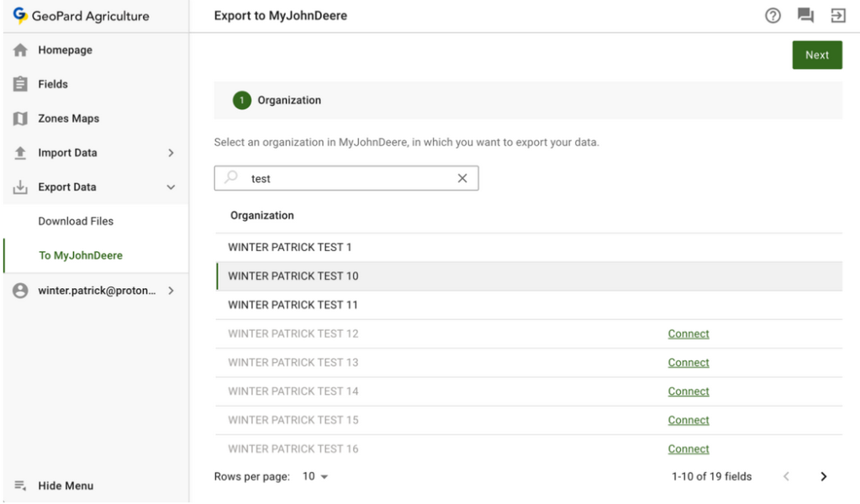The height and width of the screenshot is (504, 860).
Task: Click the green Next button
Action: coord(816,55)
